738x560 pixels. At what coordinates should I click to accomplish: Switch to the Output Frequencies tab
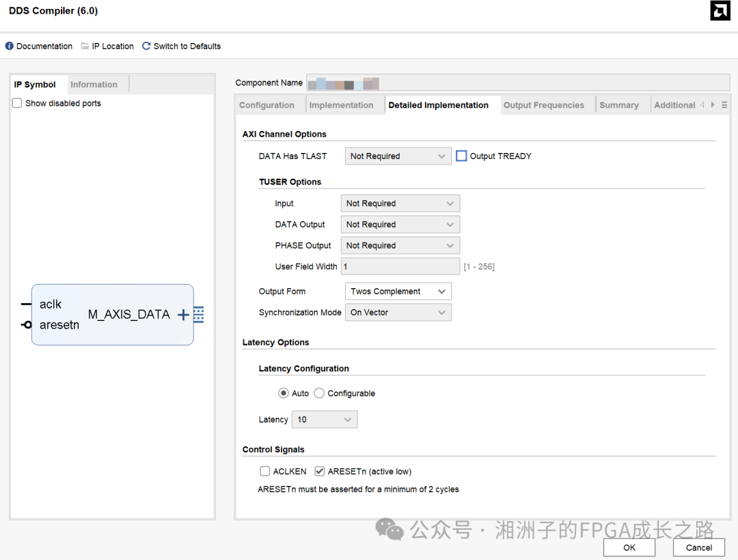544,105
